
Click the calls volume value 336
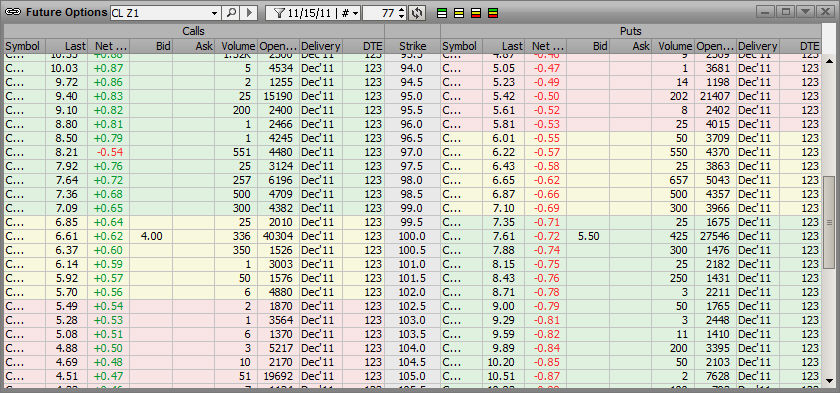click(236, 236)
